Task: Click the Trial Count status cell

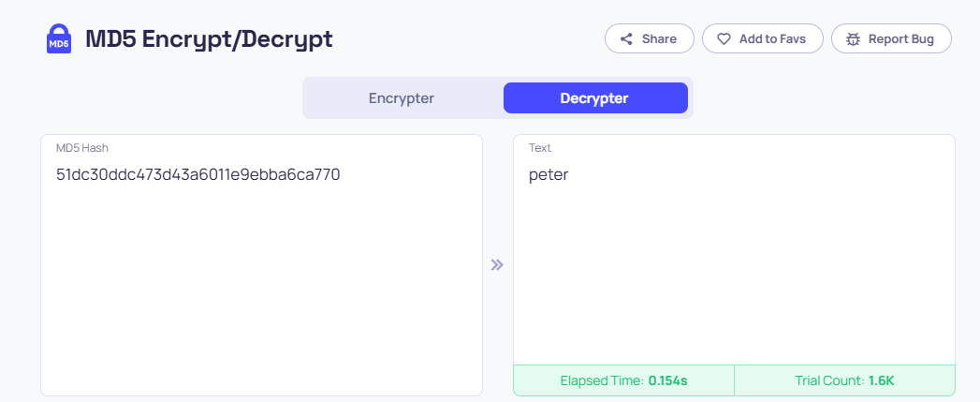Action: 845,380
